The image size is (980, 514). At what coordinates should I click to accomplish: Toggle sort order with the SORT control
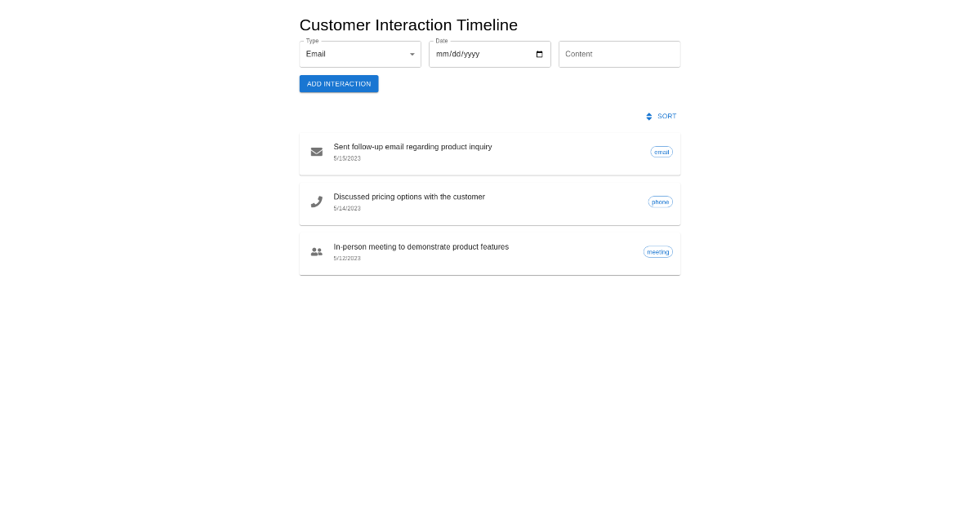pyautogui.click(x=661, y=116)
